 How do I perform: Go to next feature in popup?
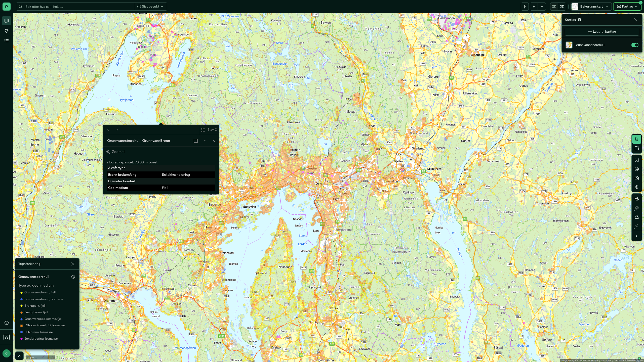[x=117, y=130]
